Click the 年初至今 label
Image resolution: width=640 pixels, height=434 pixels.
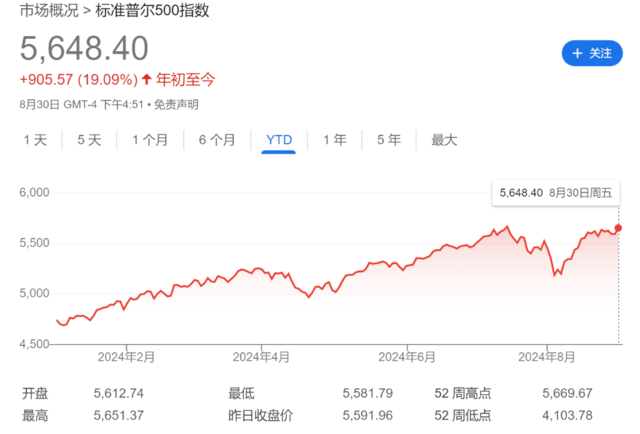click(185, 80)
